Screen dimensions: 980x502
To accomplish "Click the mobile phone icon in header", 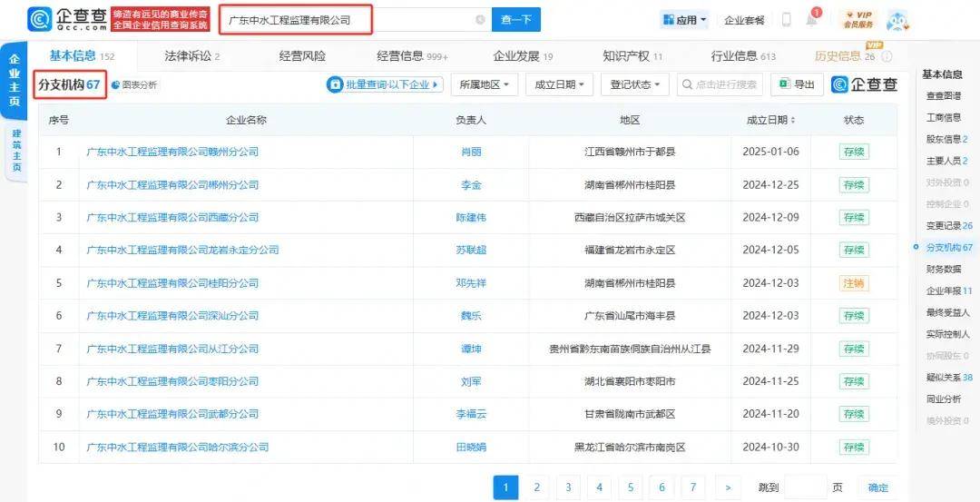I will (x=786, y=20).
